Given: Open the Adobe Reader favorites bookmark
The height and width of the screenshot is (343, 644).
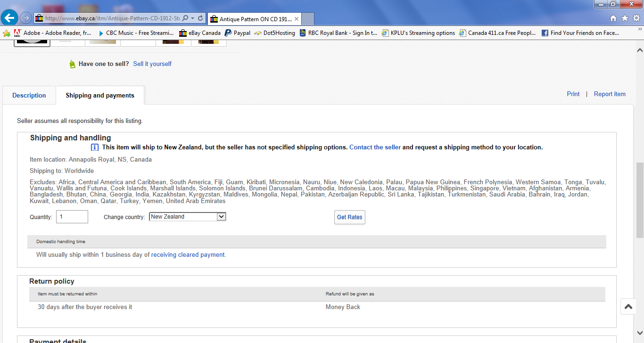Looking at the screenshot, I should [x=52, y=33].
